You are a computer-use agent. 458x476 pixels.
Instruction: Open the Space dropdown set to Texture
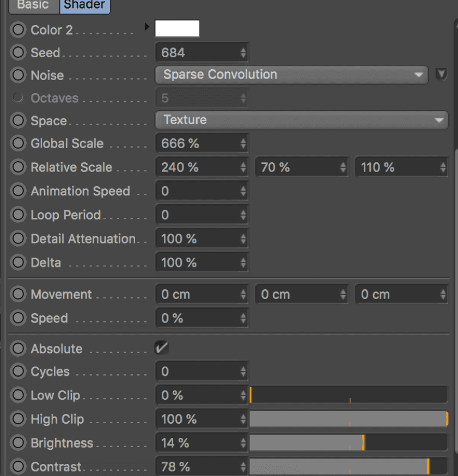tap(302, 120)
